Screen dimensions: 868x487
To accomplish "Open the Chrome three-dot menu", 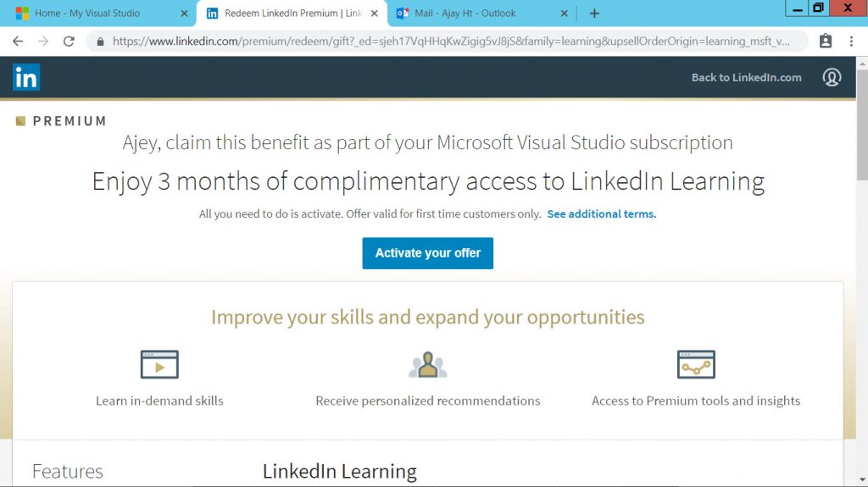I will click(851, 41).
